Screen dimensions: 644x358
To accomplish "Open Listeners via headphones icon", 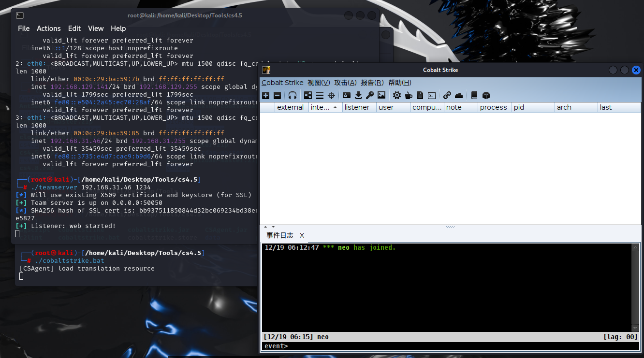I will click(x=292, y=96).
